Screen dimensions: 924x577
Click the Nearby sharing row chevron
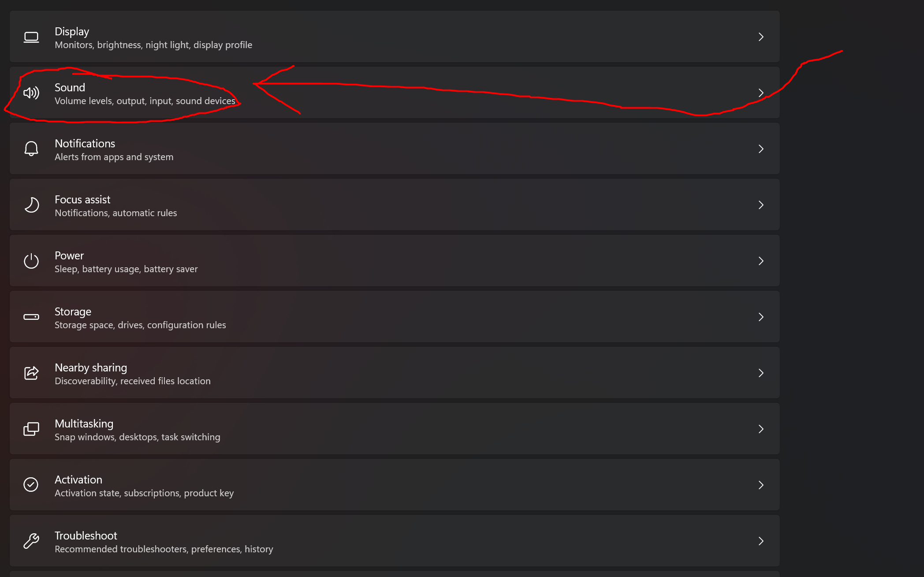(x=761, y=373)
